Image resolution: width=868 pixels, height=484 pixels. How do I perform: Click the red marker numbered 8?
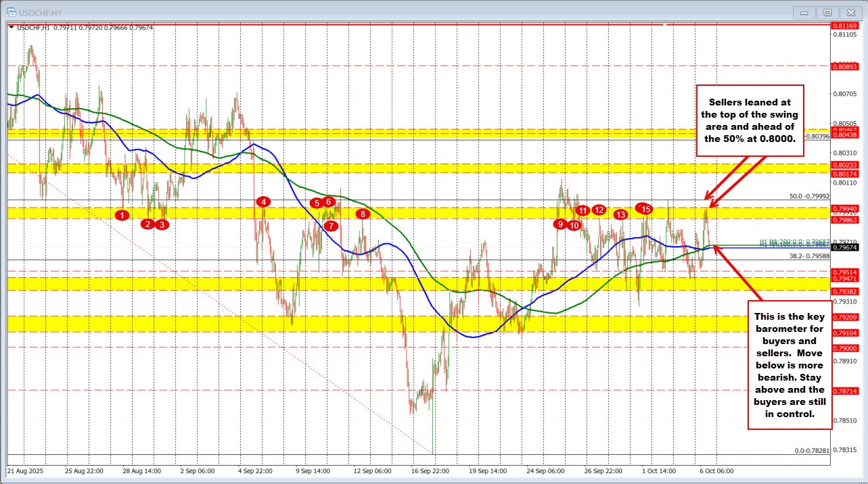tap(363, 214)
